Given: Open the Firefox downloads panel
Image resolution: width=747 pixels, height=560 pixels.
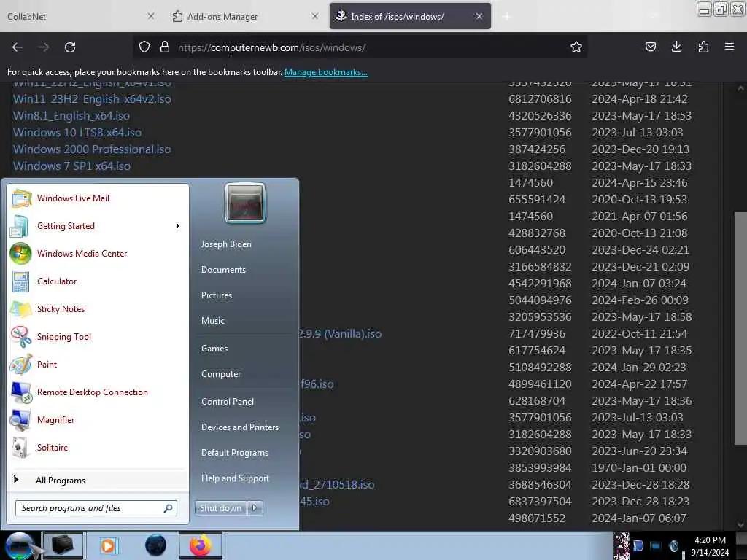Looking at the screenshot, I should [x=676, y=47].
